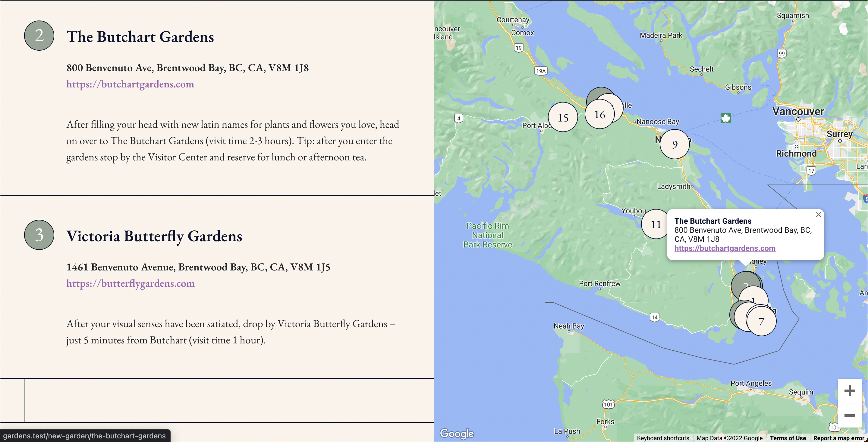The image size is (868, 442).
Task: Select map marker number 7
Action: (x=762, y=321)
